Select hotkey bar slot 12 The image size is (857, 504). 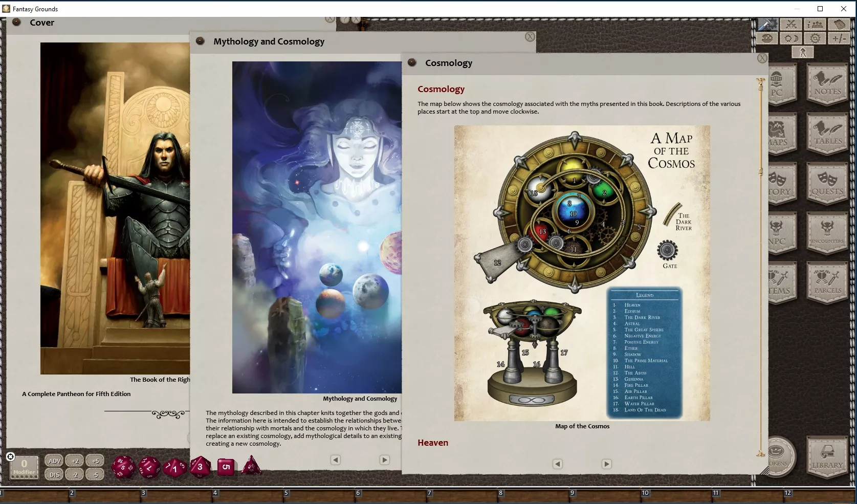tap(820, 497)
